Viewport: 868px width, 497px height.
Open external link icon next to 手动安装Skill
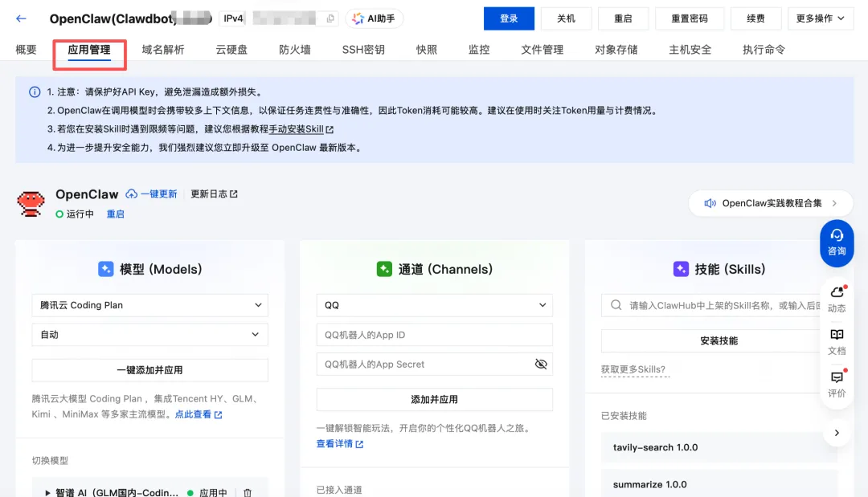[x=330, y=129]
